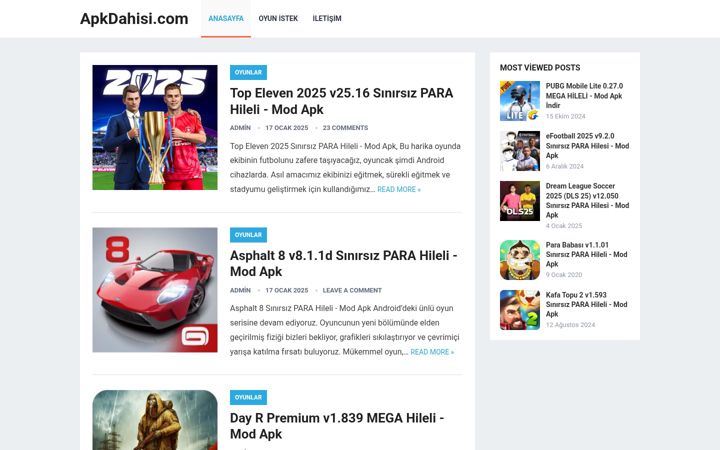720x450 pixels.
Task: Click date 6 Aralık 2024 under eFootball
Action: click(565, 166)
